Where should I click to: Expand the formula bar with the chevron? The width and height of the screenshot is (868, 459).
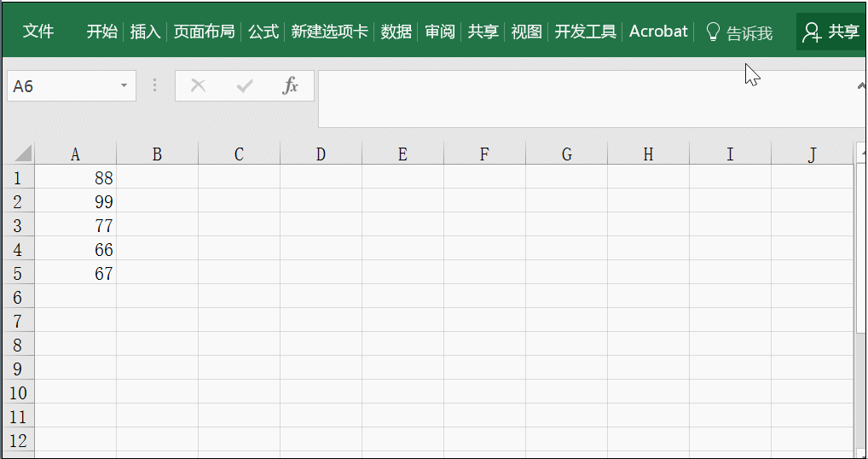pyautogui.click(x=861, y=86)
